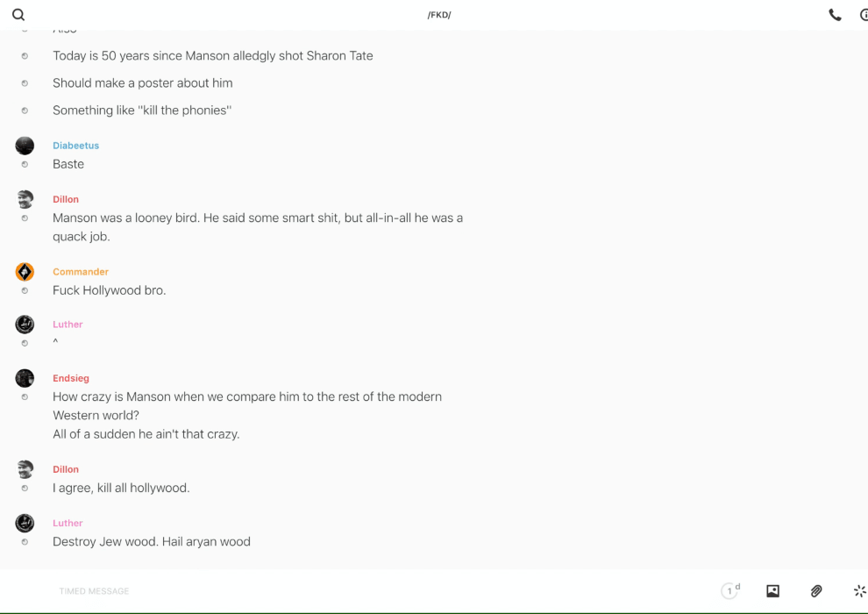Select the Endsieg sender name
This screenshot has width=868, height=614.
click(71, 378)
